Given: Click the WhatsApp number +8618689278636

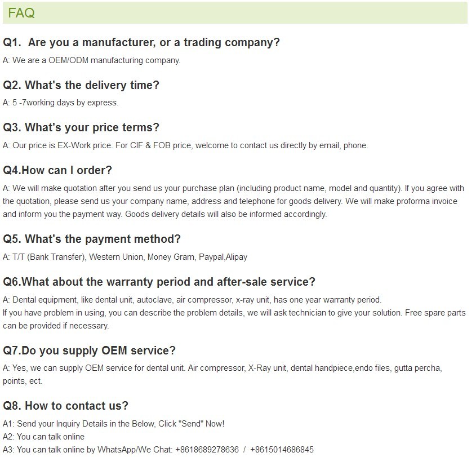Looking at the screenshot, I should 207,450.
